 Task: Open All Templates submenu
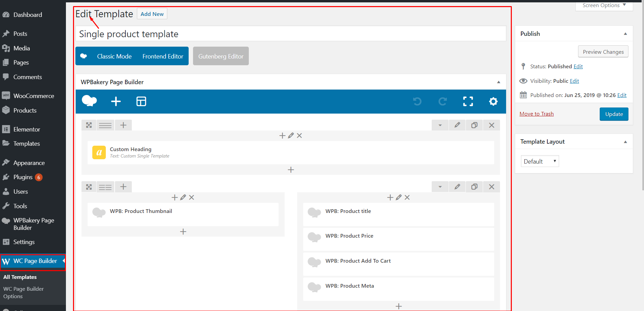tap(20, 277)
